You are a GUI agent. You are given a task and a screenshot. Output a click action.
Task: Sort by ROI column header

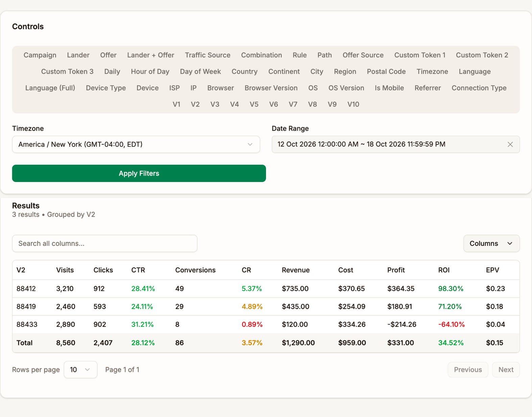[x=444, y=270]
